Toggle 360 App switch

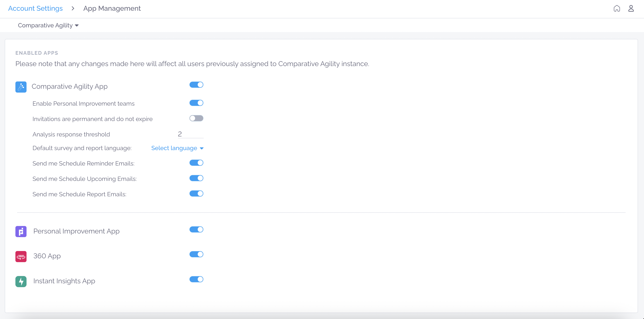tap(196, 254)
